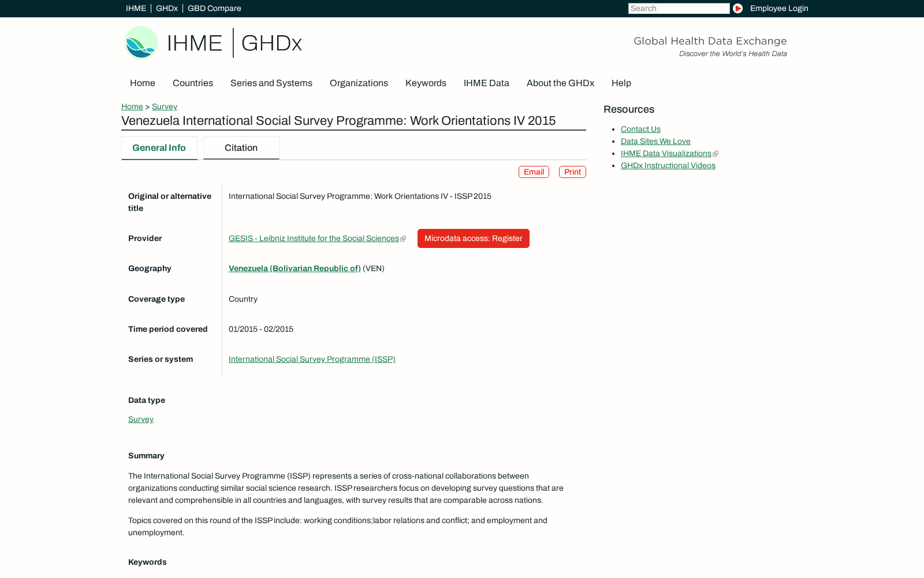Click external link icon after IHME Data Visualizations

(716, 154)
